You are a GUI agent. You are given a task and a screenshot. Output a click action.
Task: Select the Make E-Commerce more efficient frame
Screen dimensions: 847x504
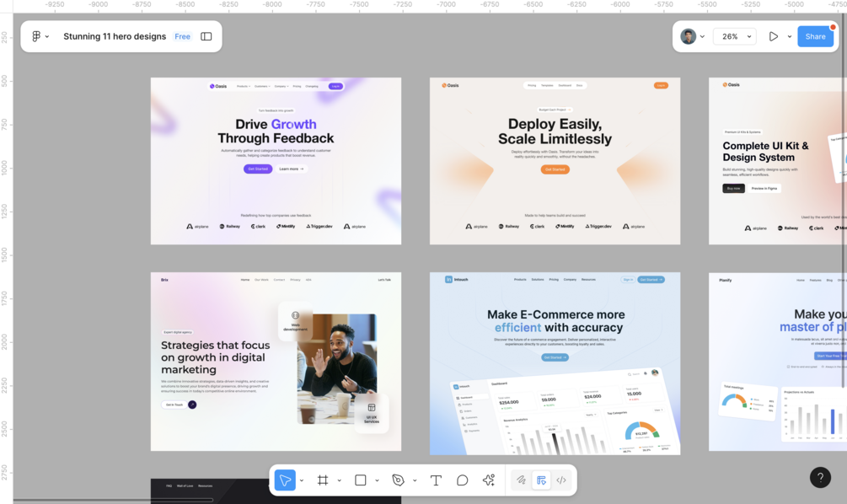coord(555,363)
